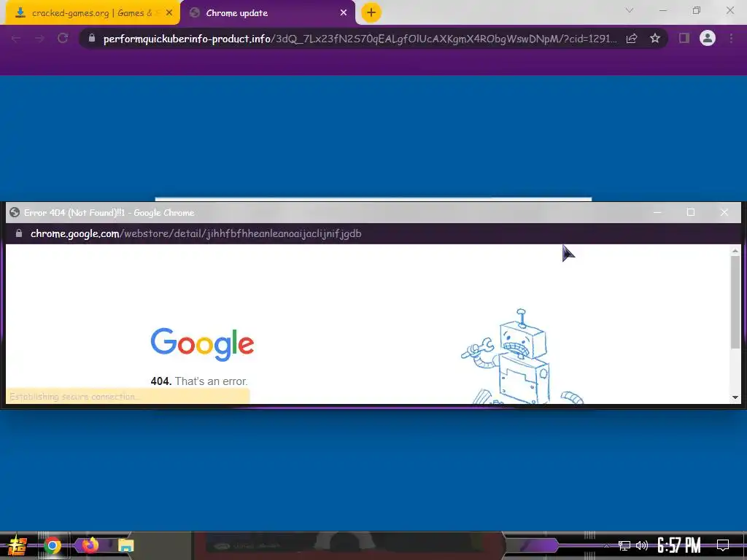Image resolution: width=747 pixels, height=560 pixels.
Task: Click the 6:57 PM taskbar clock
Action: pyautogui.click(x=679, y=545)
